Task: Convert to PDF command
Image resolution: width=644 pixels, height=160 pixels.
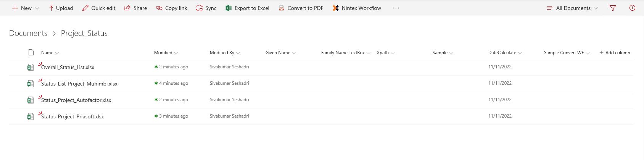Action: pyautogui.click(x=301, y=8)
